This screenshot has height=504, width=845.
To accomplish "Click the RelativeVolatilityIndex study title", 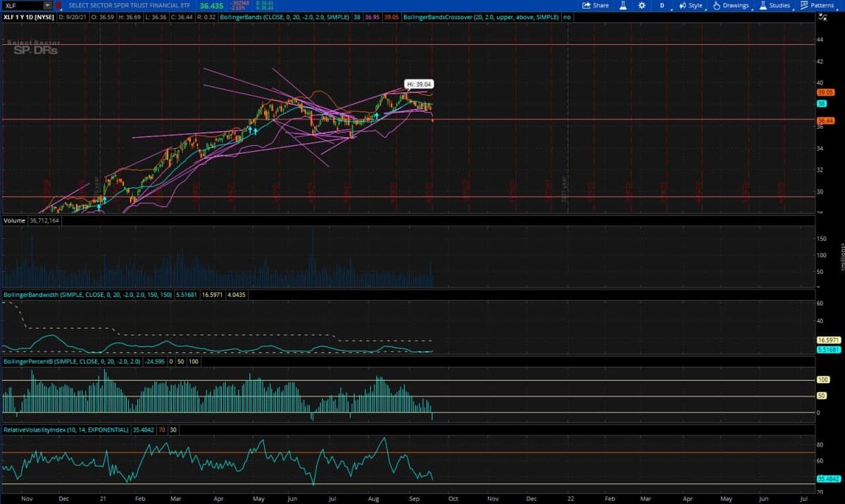I will click(65, 429).
